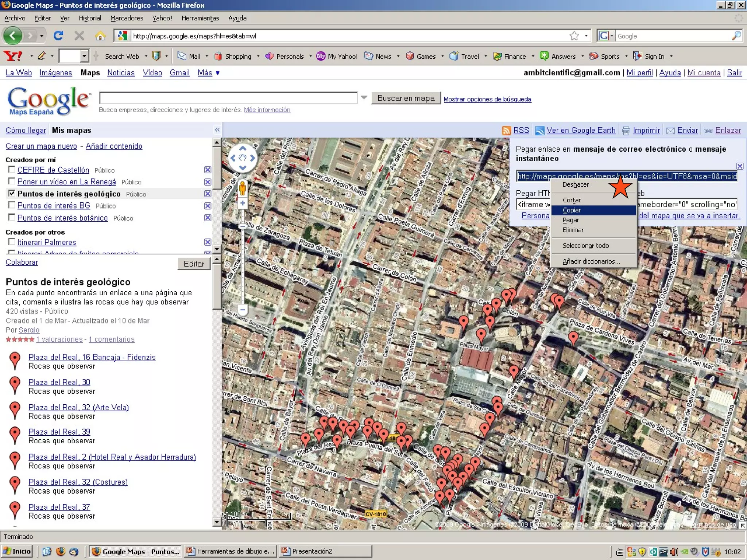Screen dimensions: 747x560
Task: Click the Pegman Street View icon
Action: (x=243, y=188)
